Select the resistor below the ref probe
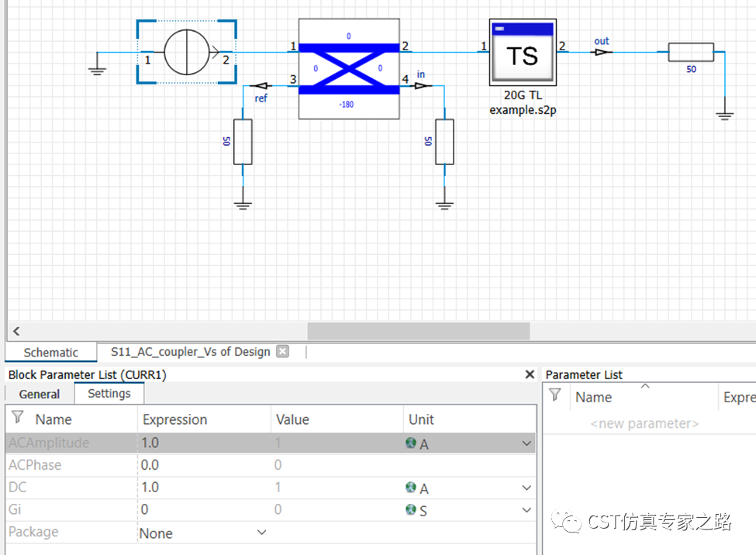Viewport: 756px width, 555px height. coord(243,142)
